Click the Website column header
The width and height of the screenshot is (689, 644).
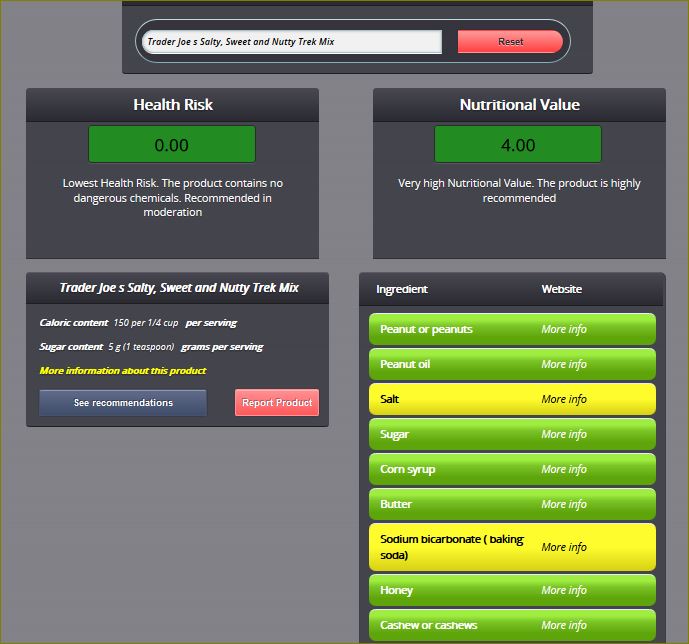tap(562, 289)
